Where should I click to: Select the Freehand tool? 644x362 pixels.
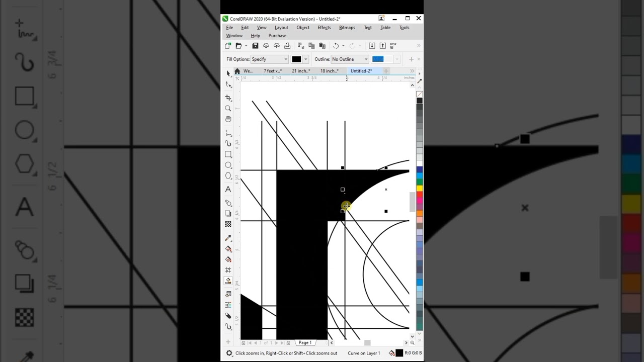coord(228,133)
